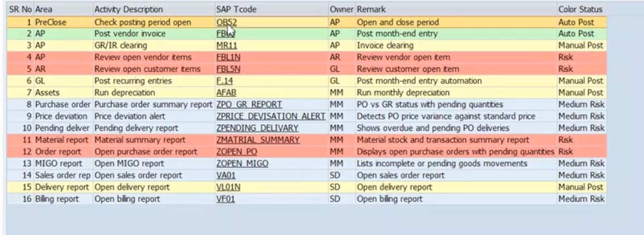The width and height of the screenshot is (644, 235).
Task: Open the ZMATRIAL_SUMMARY report link
Action: tap(257, 139)
